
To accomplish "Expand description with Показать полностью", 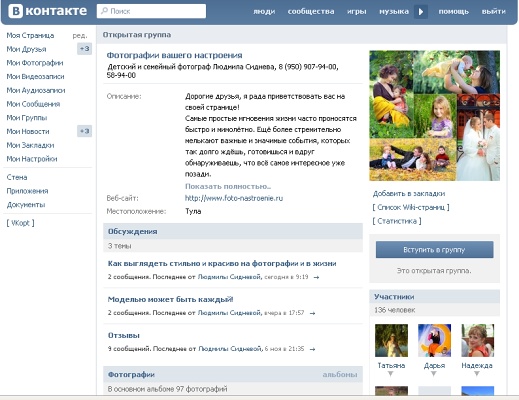I will coord(228,186).
